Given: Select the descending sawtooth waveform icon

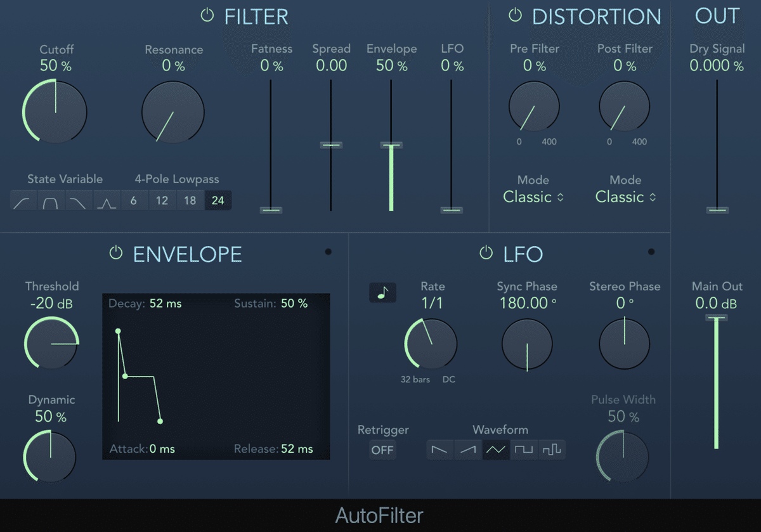Looking at the screenshot, I should 439,450.
